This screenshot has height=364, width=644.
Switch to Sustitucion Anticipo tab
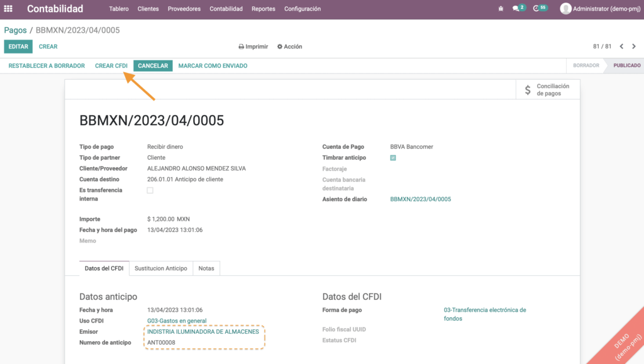coord(161,268)
